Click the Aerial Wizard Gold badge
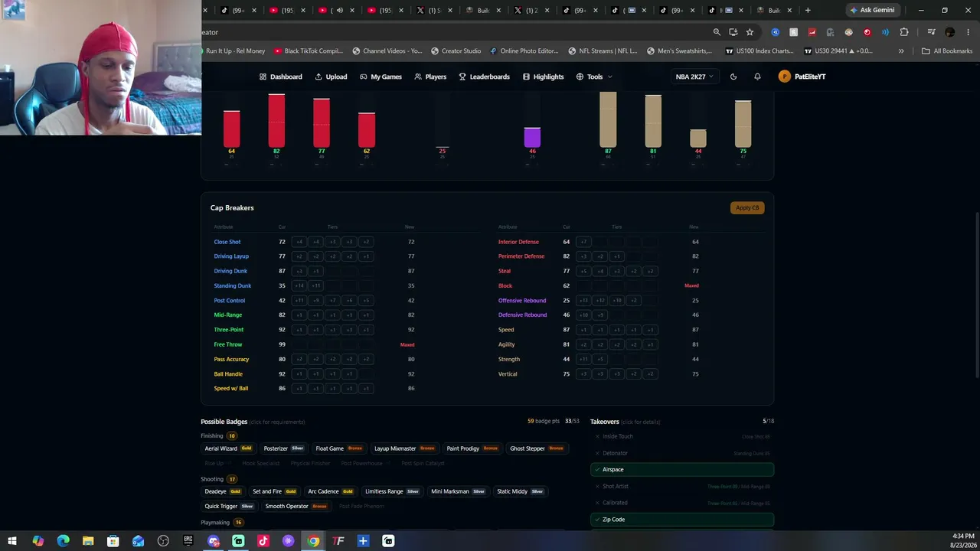 point(228,448)
